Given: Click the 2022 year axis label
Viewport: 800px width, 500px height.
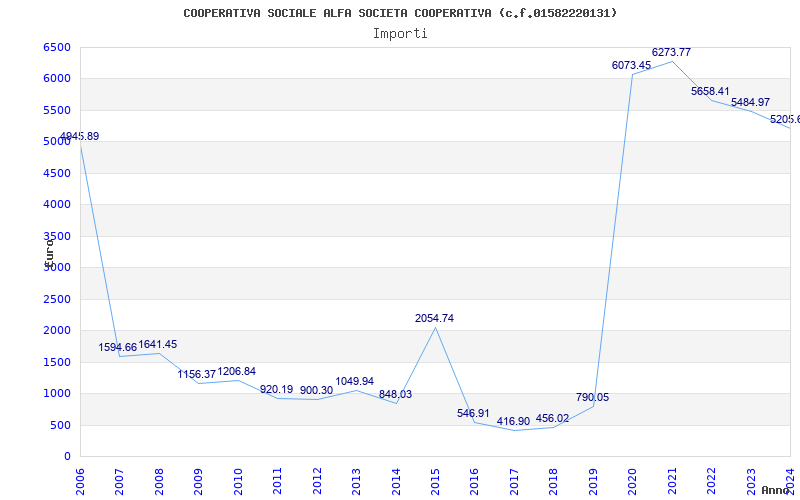Looking at the screenshot, I should coord(712,482).
